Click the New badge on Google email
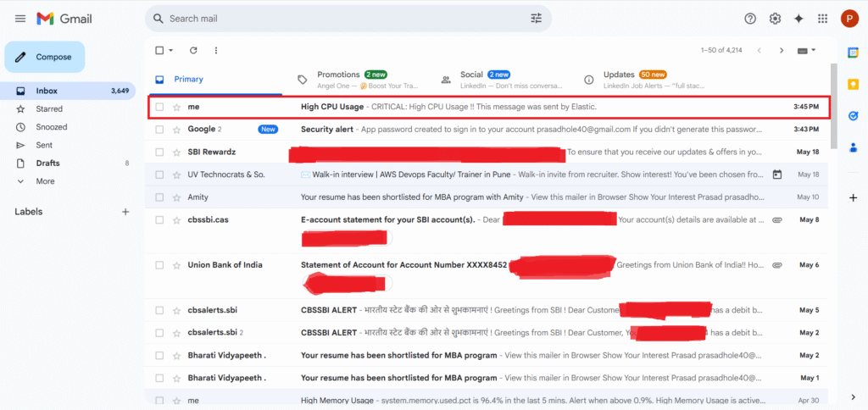The width and height of the screenshot is (868, 410). 268,130
